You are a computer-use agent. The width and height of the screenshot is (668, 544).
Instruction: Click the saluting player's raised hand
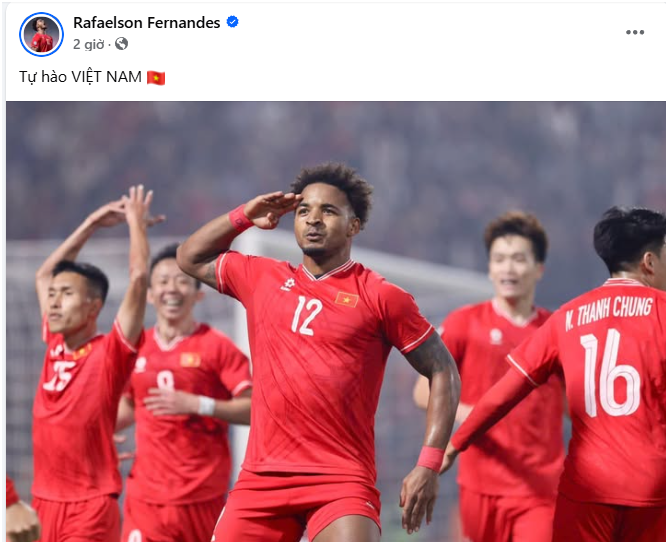coord(271,208)
